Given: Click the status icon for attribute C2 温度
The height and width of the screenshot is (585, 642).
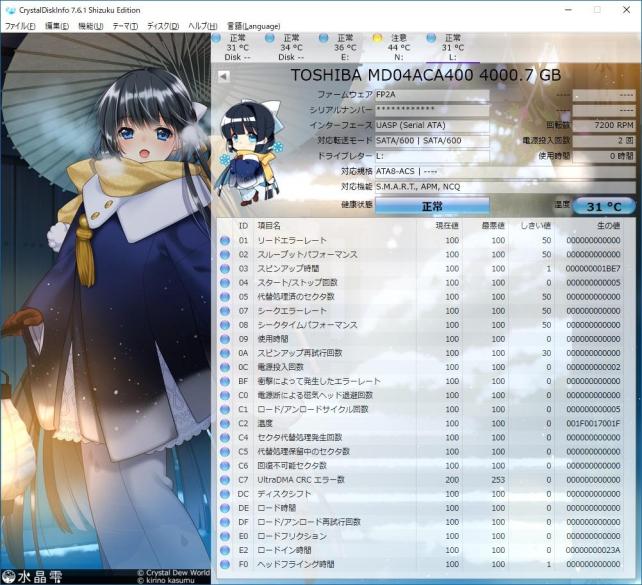Looking at the screenshot, I should [x=225, y=424].
